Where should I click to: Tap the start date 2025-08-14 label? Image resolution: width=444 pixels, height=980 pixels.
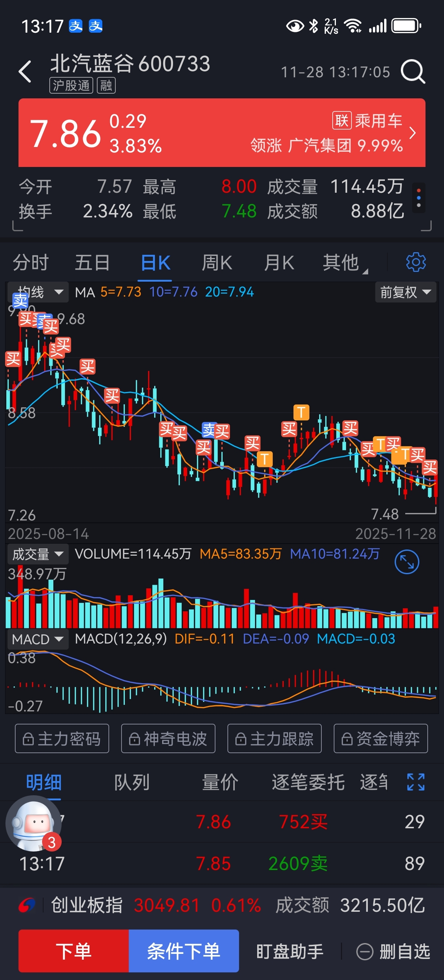tap(48, 534)
